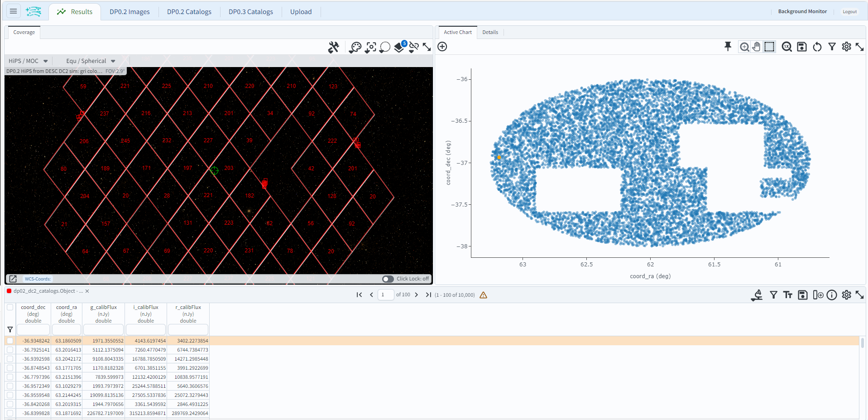Open the layers panel showing 5 layers
This screenshot has height=420, width=868.
[x=400, y=47]
